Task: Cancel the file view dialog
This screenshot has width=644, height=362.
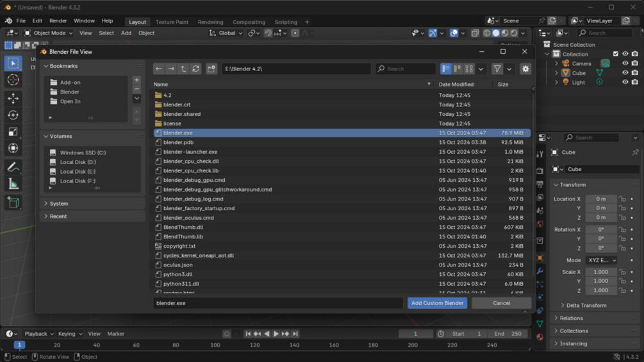Action: [x=501, y=303]
